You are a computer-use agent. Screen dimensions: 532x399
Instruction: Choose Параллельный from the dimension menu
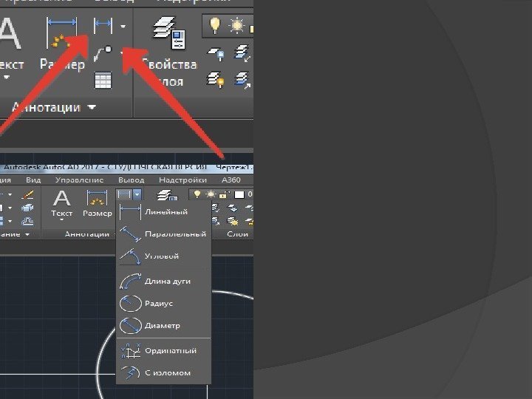coord(163,234)
